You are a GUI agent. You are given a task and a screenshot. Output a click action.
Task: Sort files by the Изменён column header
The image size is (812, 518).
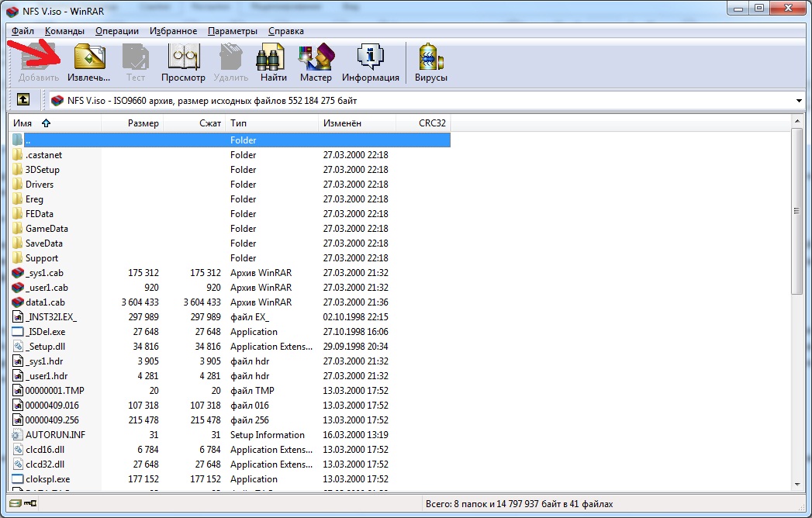click(358, 123)
